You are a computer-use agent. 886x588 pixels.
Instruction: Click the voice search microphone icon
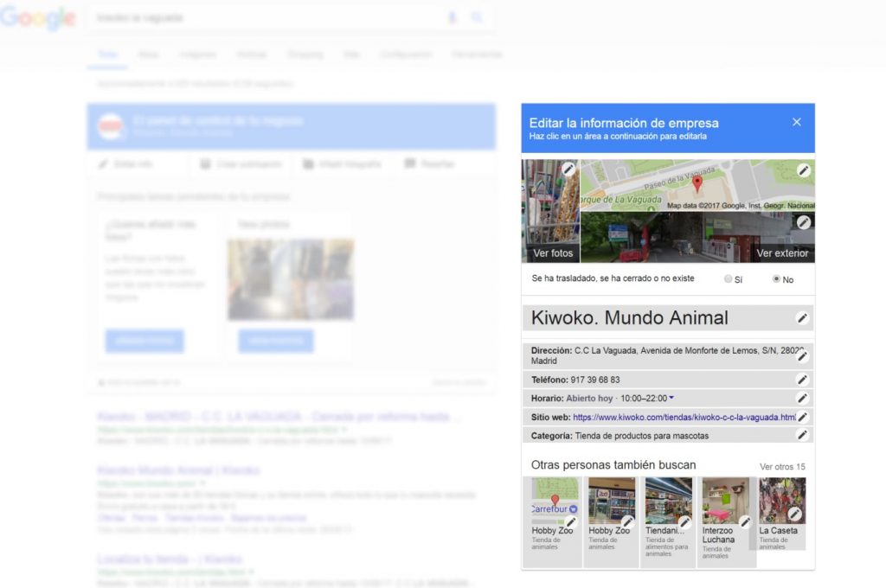tap(452, 17)
